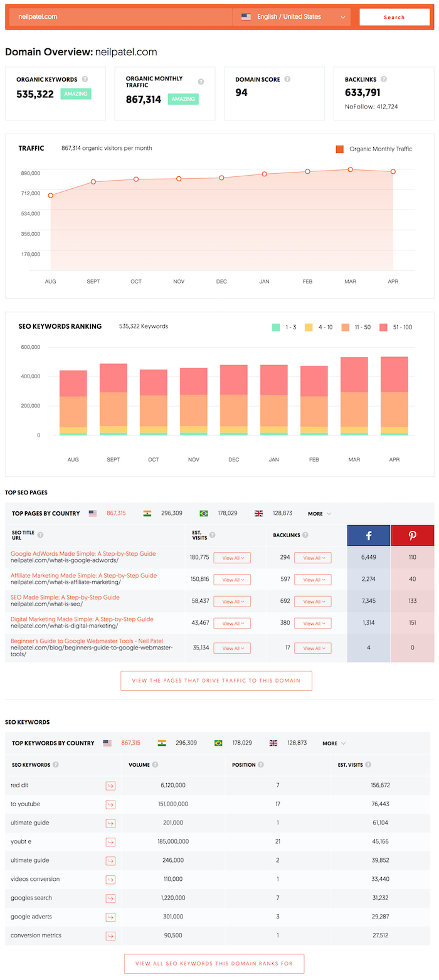Image resolution: width=439 pixels, height=980 pixels.
Task: Open the arrow icon for 'google adverts'
Action: (110, 917)
